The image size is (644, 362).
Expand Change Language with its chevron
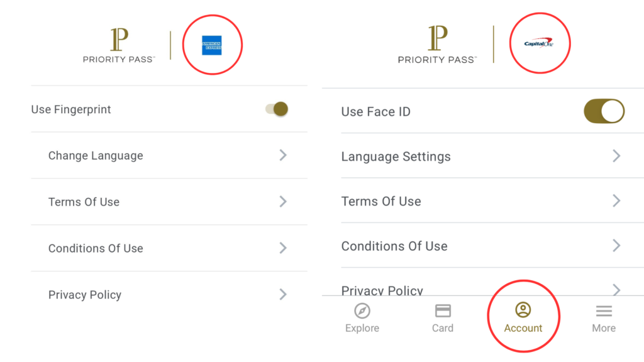pyautogui.click(x=283, y=155)
